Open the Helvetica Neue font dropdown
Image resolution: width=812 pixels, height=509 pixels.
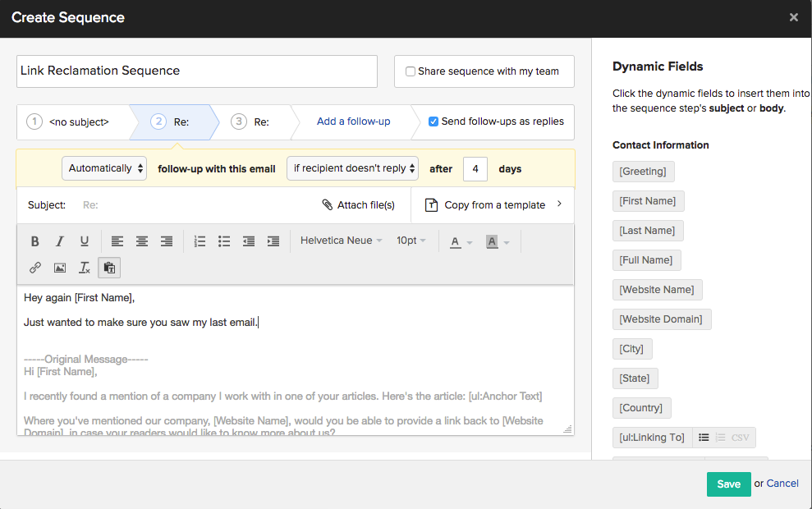point(341,241)
